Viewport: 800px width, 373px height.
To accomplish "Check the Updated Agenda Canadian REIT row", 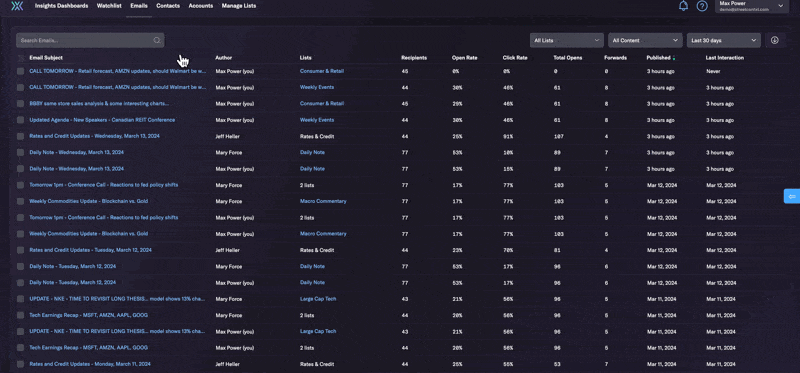I will [20, 120].
